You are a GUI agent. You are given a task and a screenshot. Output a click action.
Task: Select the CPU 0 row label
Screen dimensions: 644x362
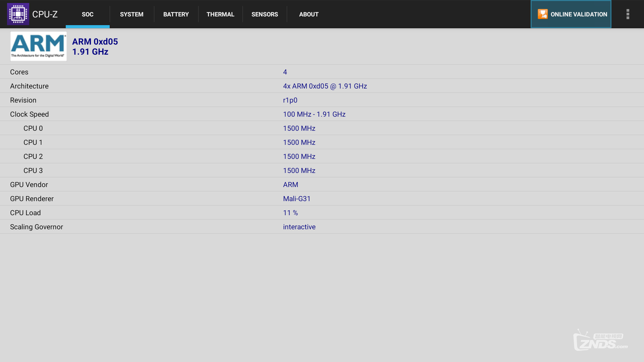click(33, 128)
